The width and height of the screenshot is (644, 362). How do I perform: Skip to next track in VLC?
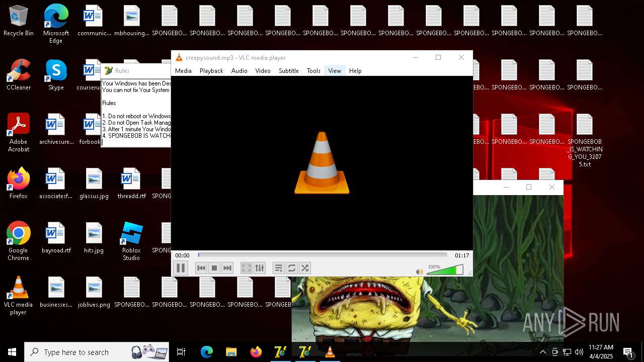(x=227, y=268)
